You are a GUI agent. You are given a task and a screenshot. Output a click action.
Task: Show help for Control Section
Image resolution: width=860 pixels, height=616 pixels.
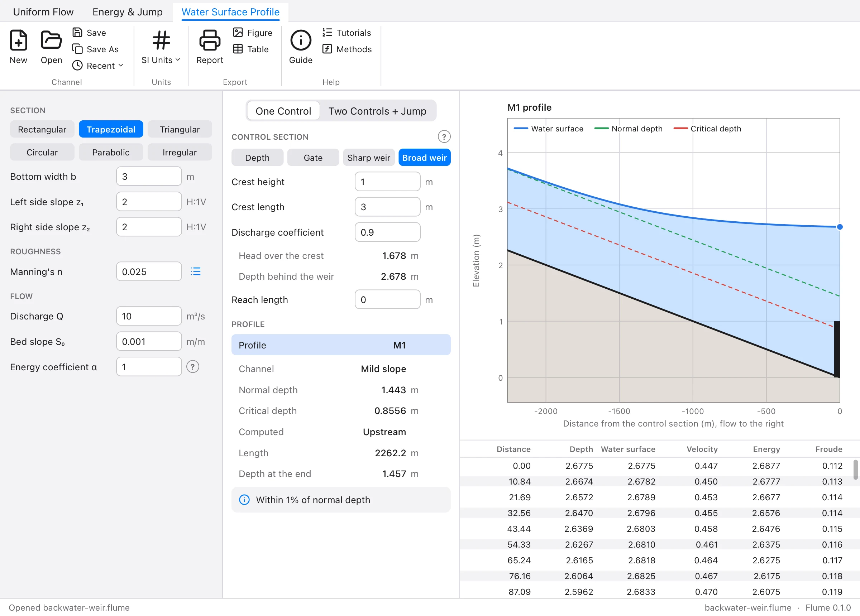point(444,136)
